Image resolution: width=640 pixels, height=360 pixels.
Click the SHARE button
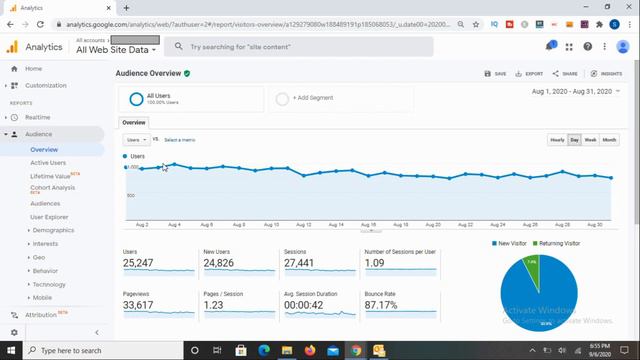tap(565, 74)
